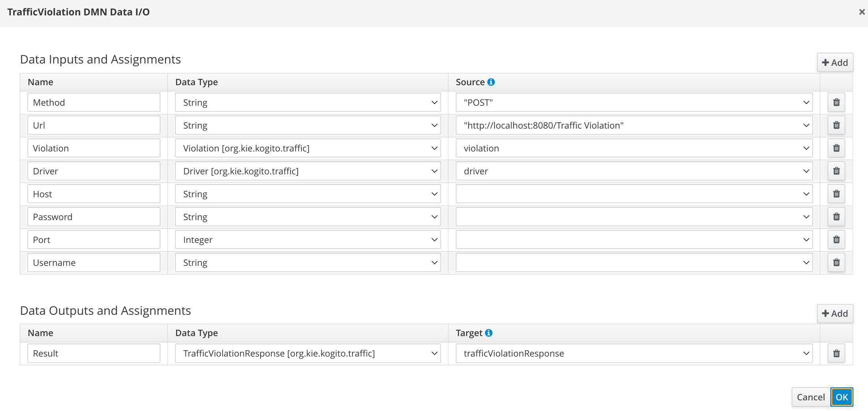Delete the Violation input row
Image resolution: width=868 pixels, height=411 pixels.
point(836,148)
